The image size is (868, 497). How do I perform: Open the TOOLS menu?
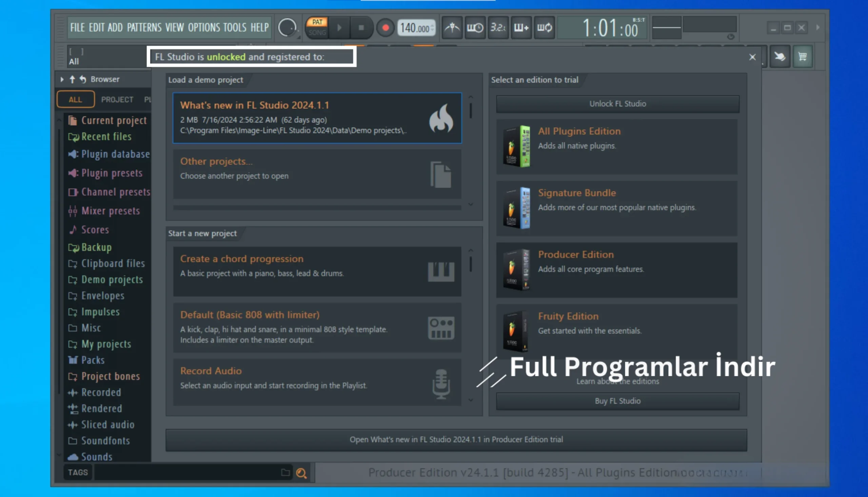click(x=235, y=27)
